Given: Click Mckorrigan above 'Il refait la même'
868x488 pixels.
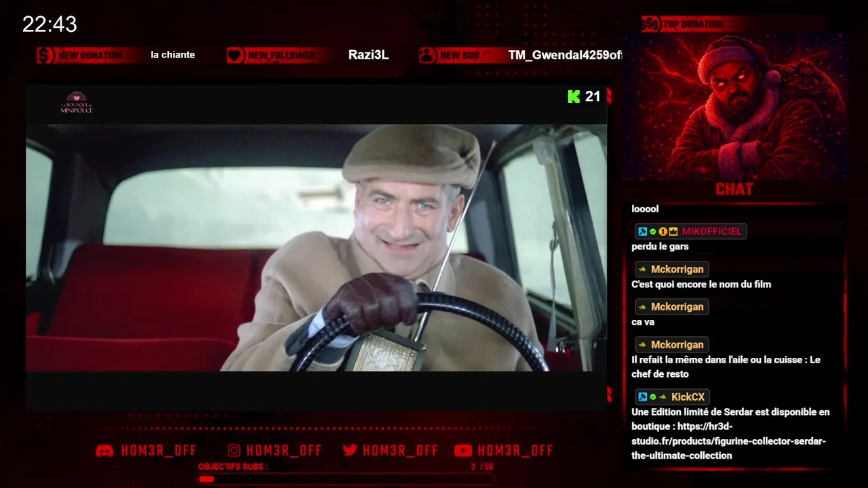Looking at the screenshot, I should (677, 344).
